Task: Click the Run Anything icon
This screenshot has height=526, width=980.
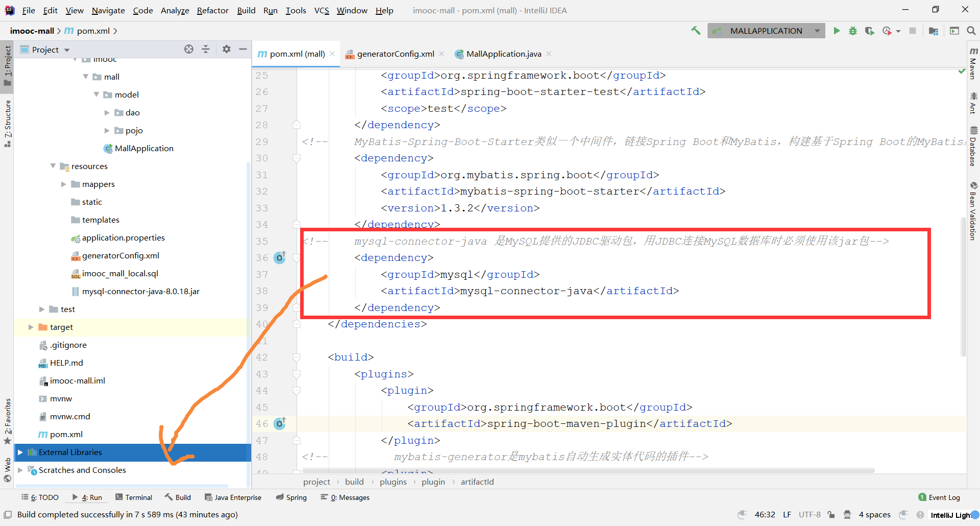Action: tap(954, 31)
